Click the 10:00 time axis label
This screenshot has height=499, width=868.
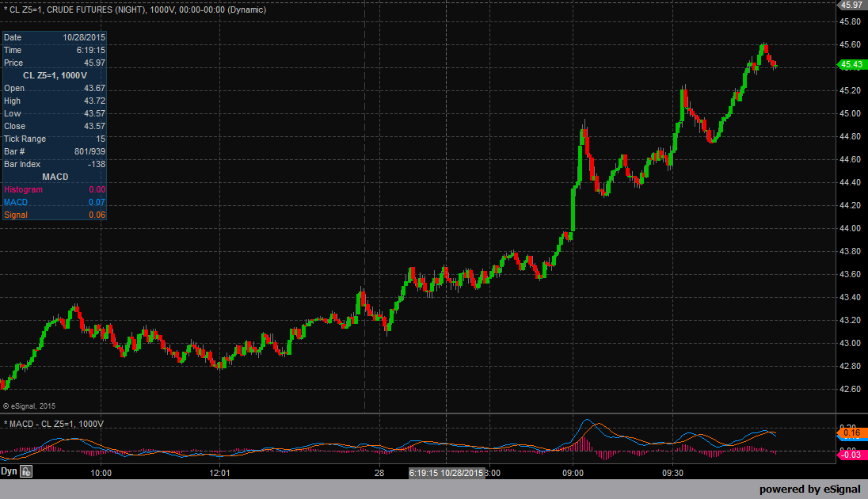tap(101, 473)
